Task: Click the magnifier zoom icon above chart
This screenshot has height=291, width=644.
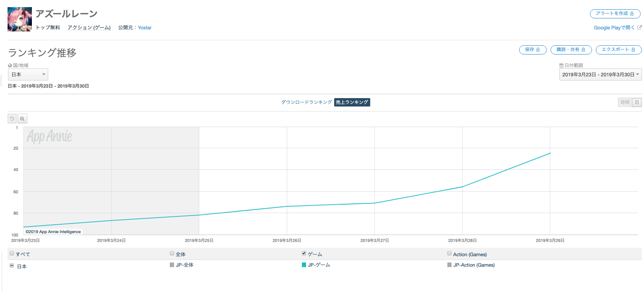Action: click(22, 119)
